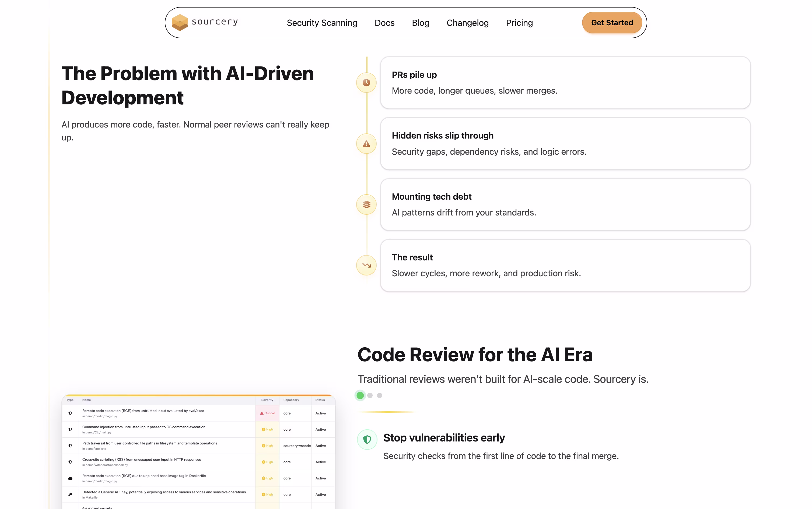
Task: Click the key icon in the Generic API Key row
Action: pyautogui.click(x=70, y=494)
